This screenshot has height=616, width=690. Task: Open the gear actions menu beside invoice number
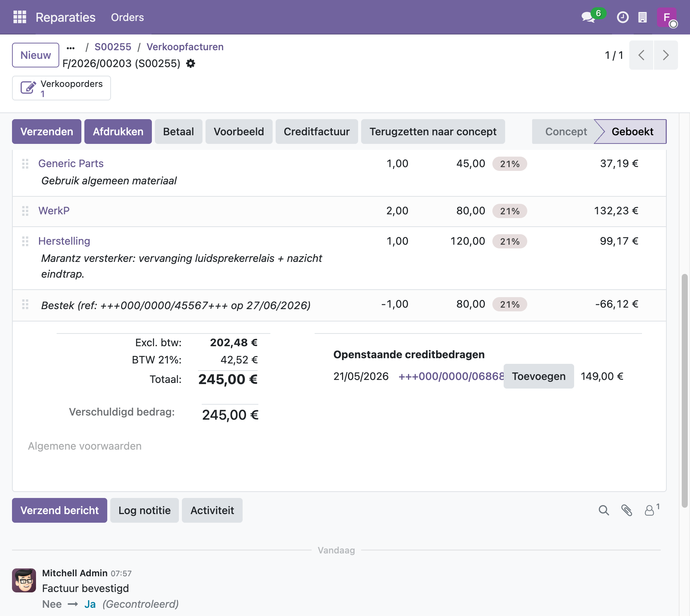190,63
